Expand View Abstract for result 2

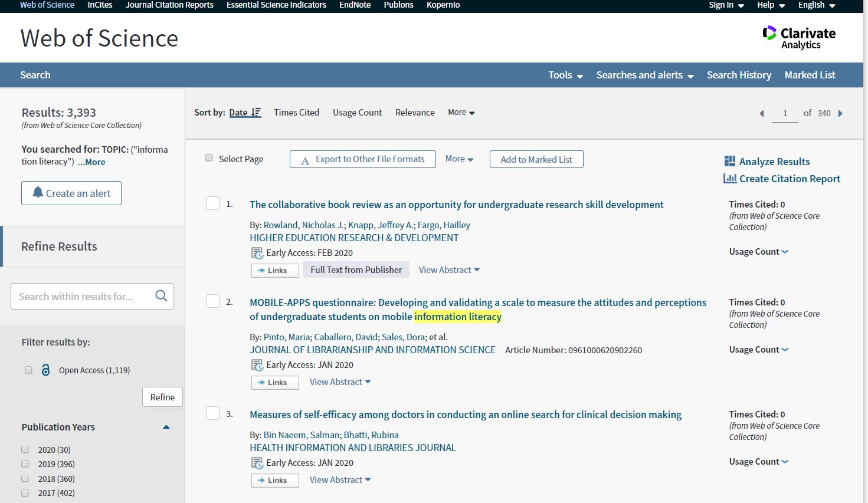340,382
